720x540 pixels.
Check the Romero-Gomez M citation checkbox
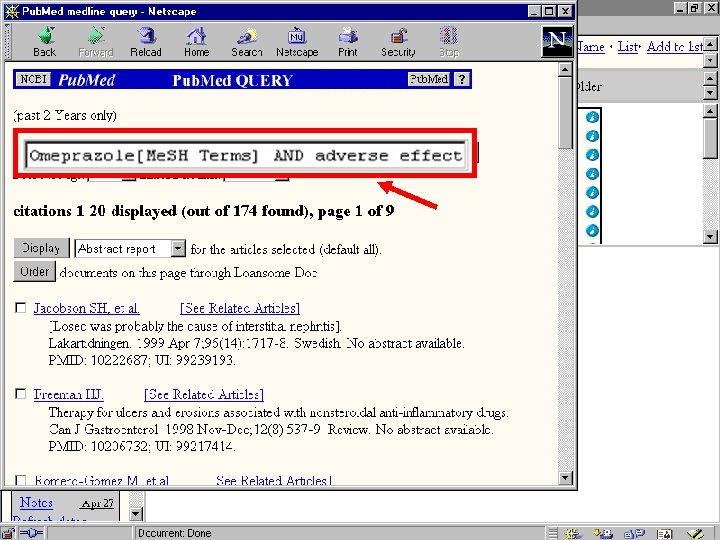click(x=20, y=480)
